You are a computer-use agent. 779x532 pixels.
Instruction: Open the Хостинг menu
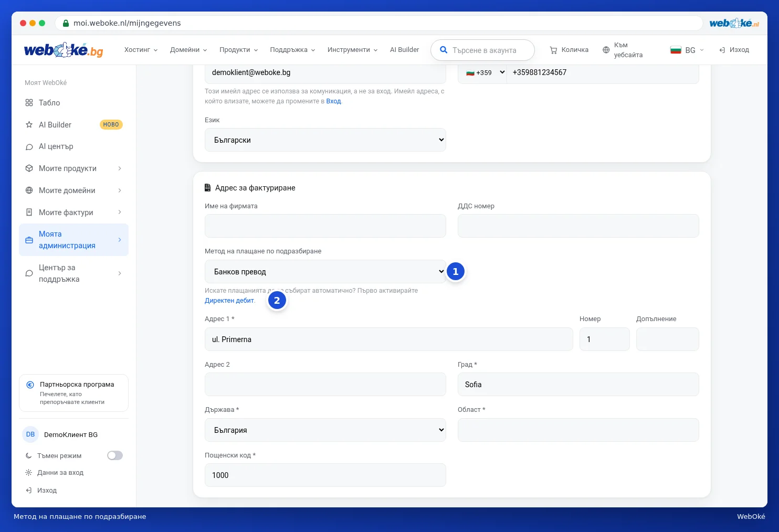(x=141, y=50)
